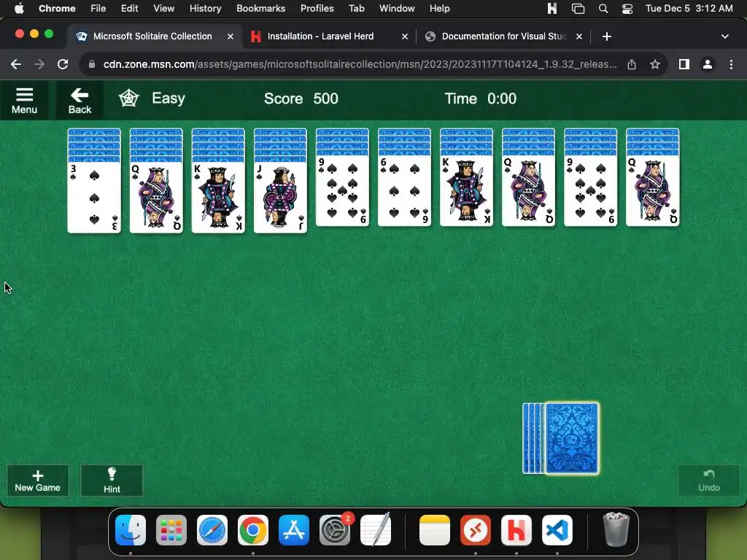Open Stage Manager menu bar icon
Screen dimensions: 747x560
[x=578, y=8]
